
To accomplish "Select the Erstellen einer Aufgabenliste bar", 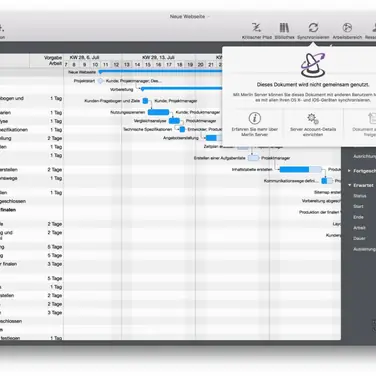I will click(253, 158).
